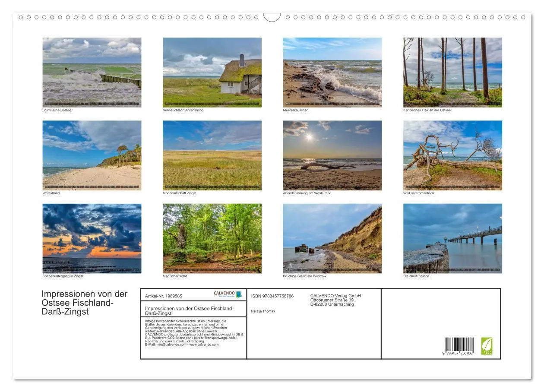Select the Karibisches Flair an der Ostsee photo

point(452,72)
